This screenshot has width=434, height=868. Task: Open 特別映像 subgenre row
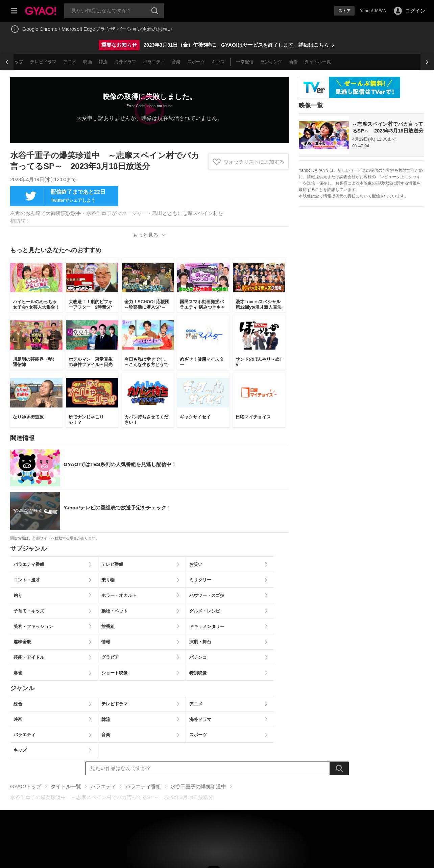tap(230, 673)
